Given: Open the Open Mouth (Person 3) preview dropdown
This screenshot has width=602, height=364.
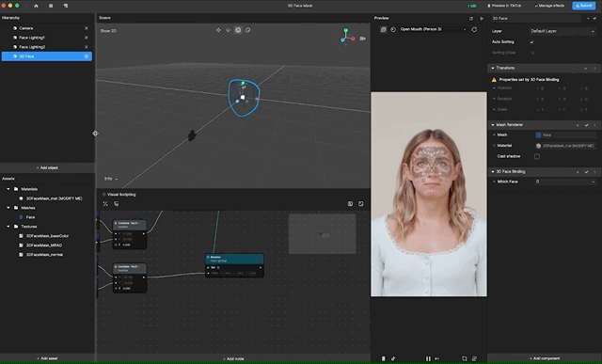Looking at the screenshot, I should pyautogui.click(x=433, y=29).
